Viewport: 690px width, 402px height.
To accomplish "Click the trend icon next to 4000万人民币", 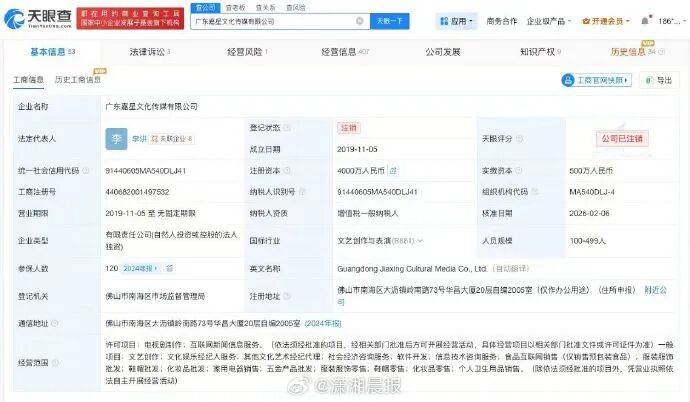I will (x=393, y=171).
